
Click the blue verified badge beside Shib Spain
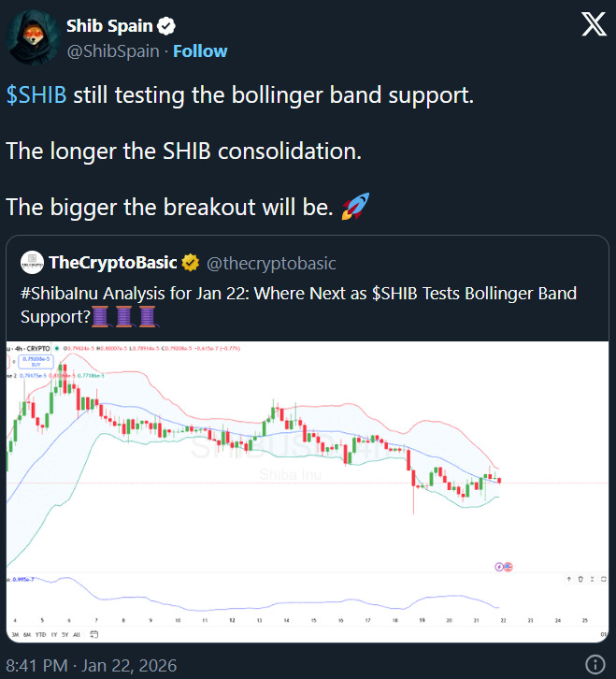tap(168, 26)
